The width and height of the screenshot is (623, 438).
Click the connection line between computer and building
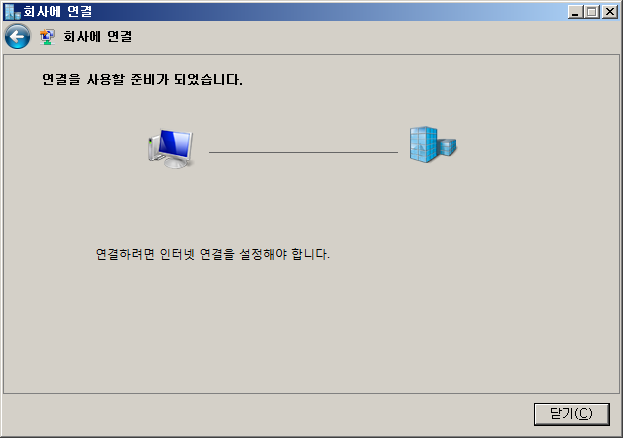click(303, 152)
